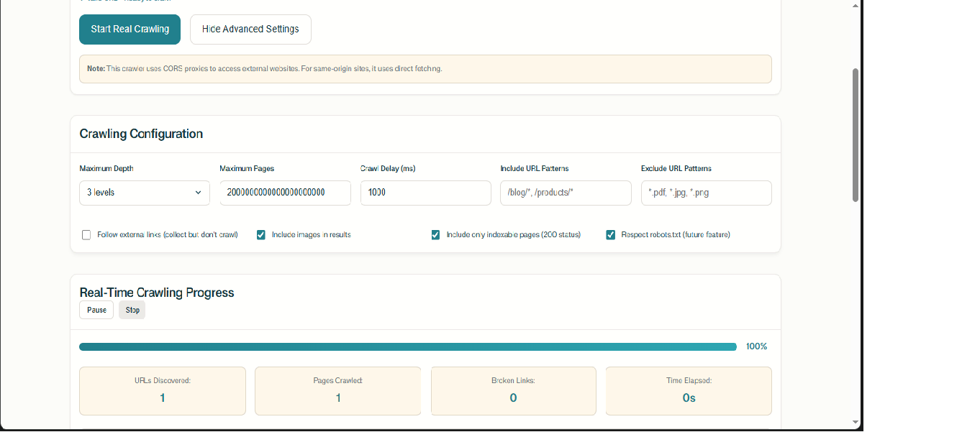Enable Follow external links checkbox
Image resolution: width=980 pixels, height=432 pixels.
pos(86,235)
